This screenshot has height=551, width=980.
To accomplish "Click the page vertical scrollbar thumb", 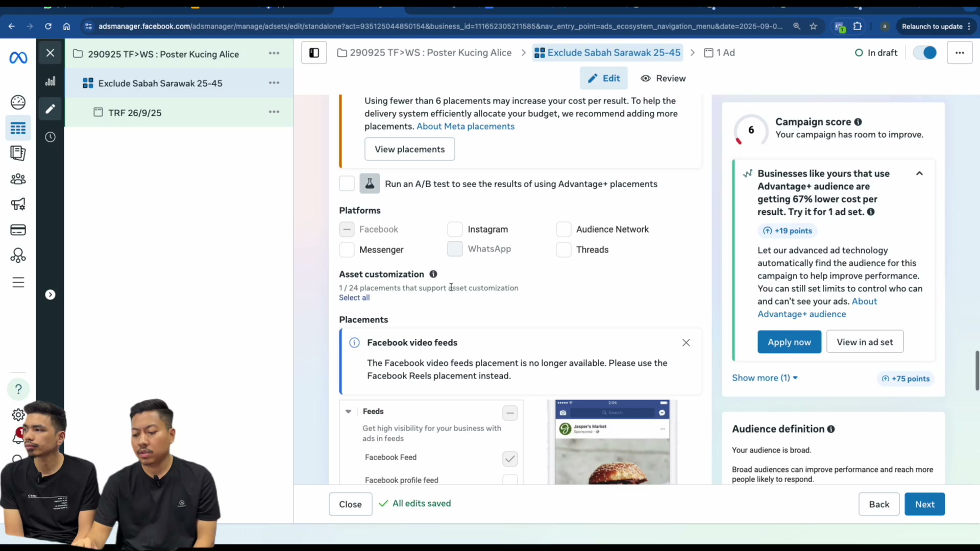I will tap(977, 371).
